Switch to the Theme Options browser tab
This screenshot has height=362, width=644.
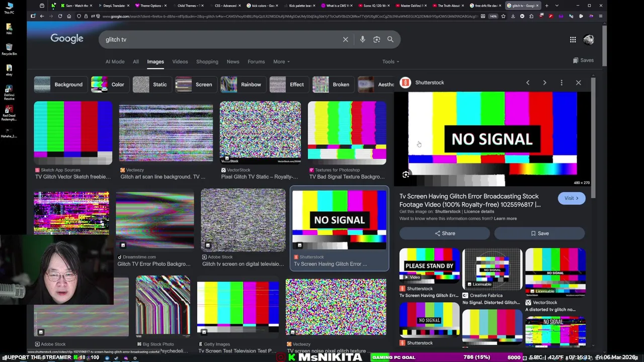[x=150, y=6]
